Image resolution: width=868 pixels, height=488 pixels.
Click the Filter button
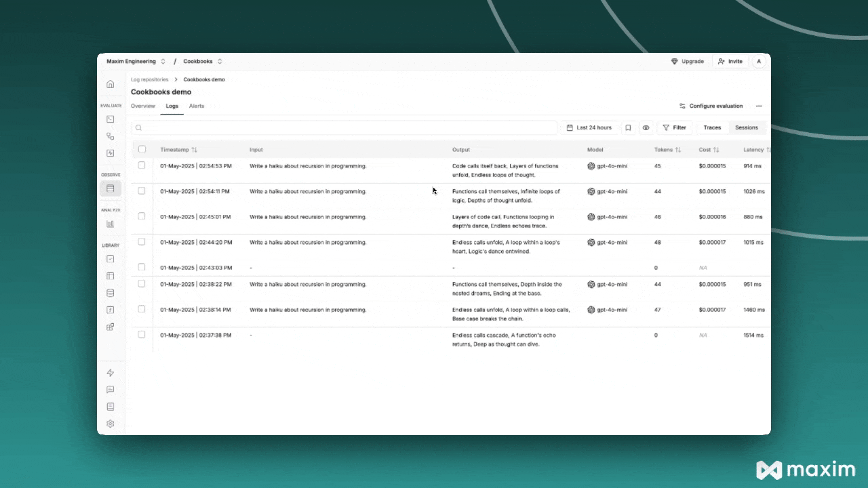[674, 127]
